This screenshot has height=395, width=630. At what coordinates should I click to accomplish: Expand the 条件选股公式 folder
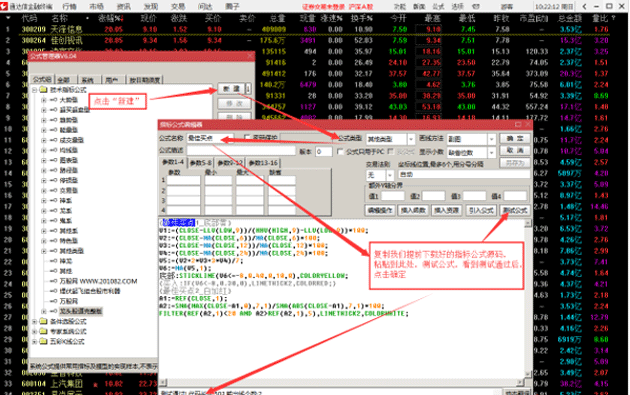pyautogui.click(x=35, y=321)
